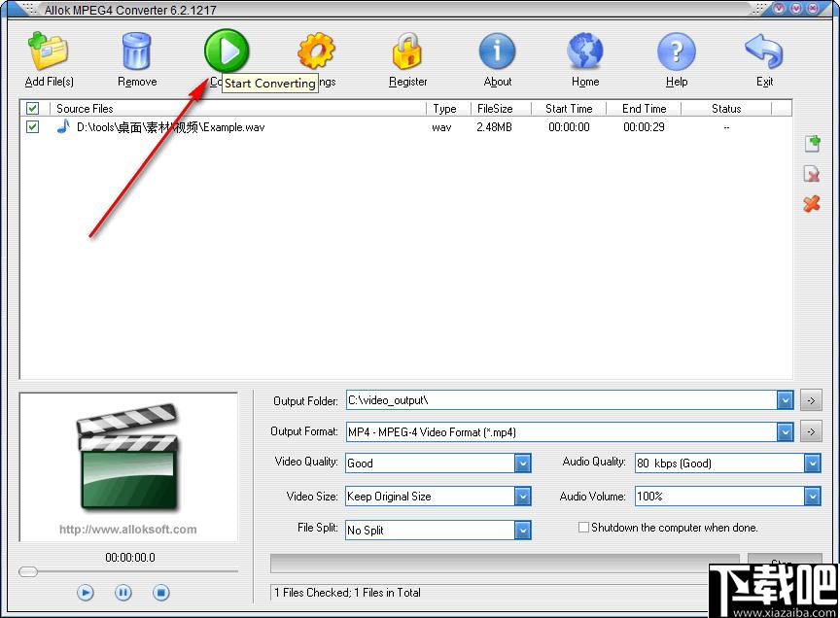Click the End Time column header
The image size is (840, 618).
click(644, 108)
